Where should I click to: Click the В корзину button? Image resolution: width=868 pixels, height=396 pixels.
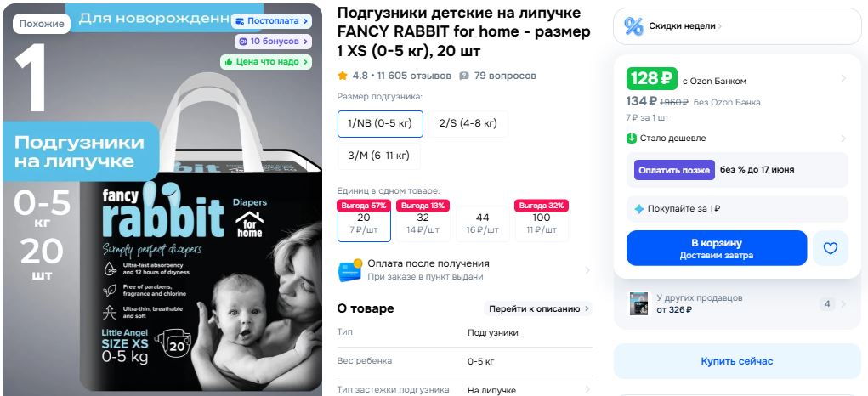[717, 248]
